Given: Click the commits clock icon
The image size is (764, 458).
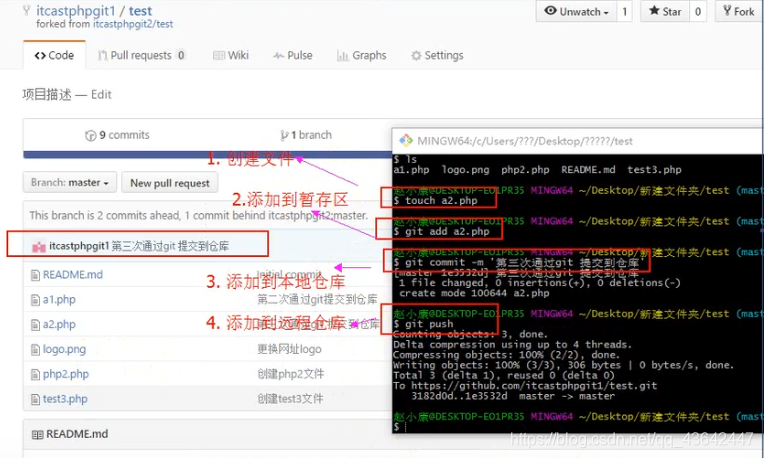Looking at the screenshot, I should click(90, 135).
